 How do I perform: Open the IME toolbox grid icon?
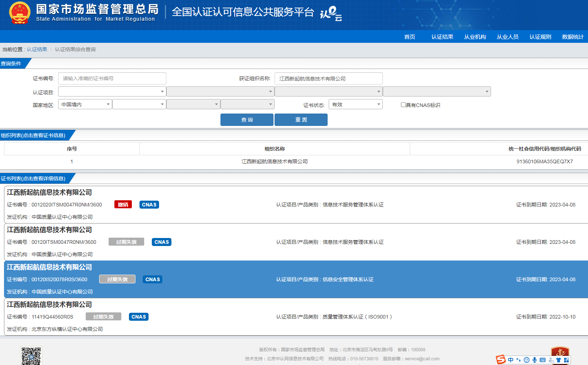point(566,360)
